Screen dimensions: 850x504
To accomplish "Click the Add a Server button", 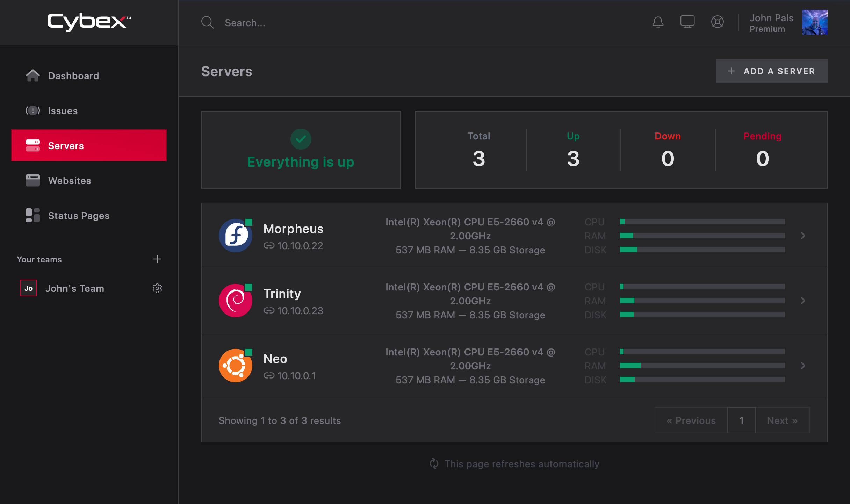I will (x=771, y=71).
